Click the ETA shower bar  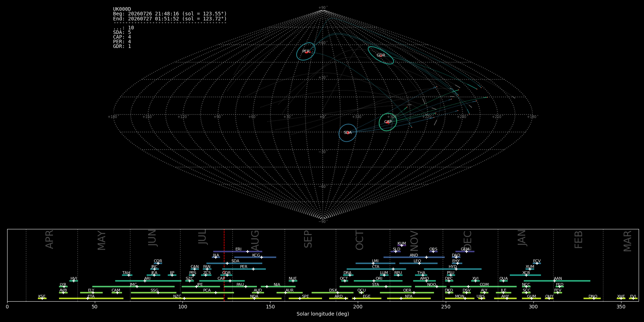tap(91, 298)
